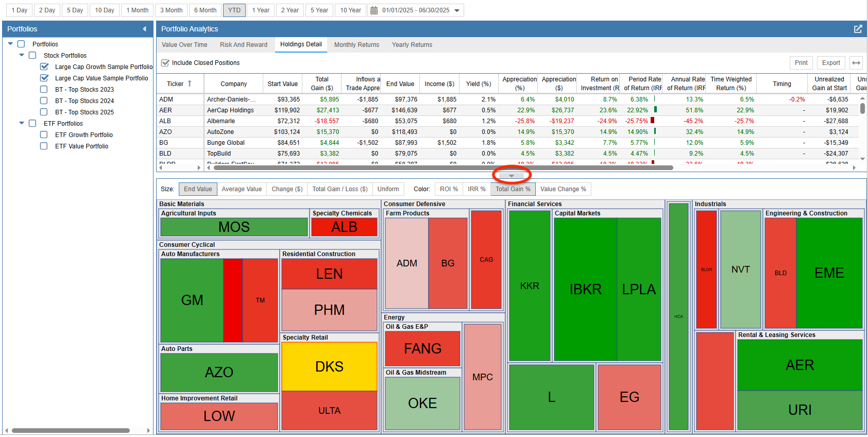Click the Company column header

[x=234, y=84]
